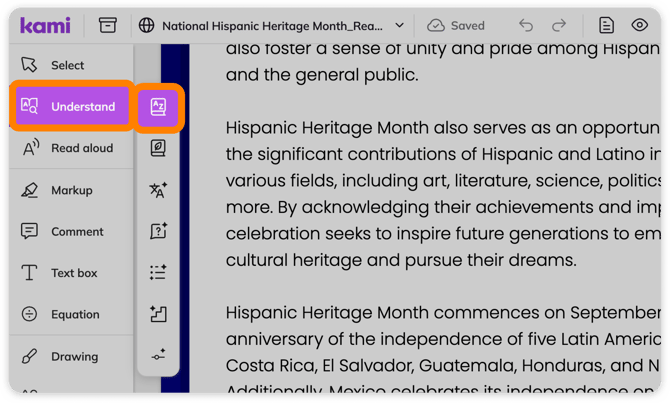The height and width of the screenshot is (403, 670).
Task: Open the document page icon
Action: point(606,25)
